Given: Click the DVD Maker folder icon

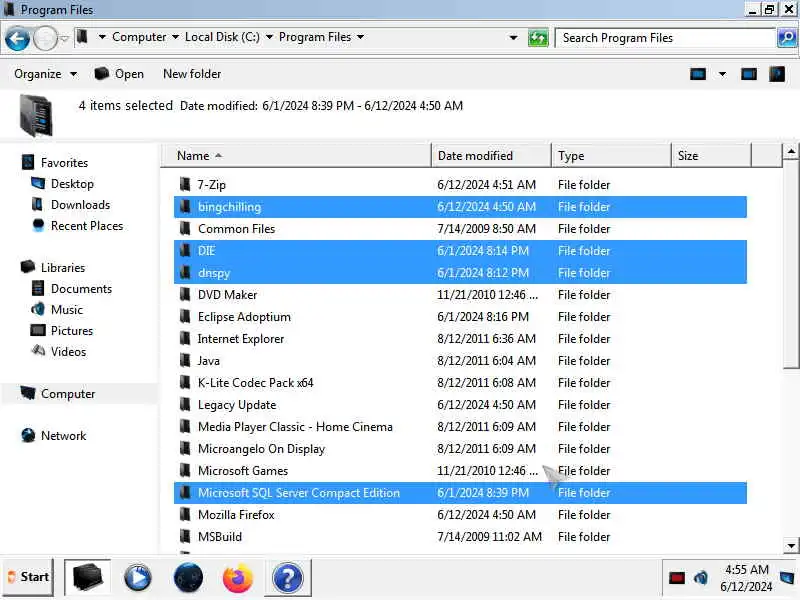Looking at the screenshot, I should click(185, 294).
